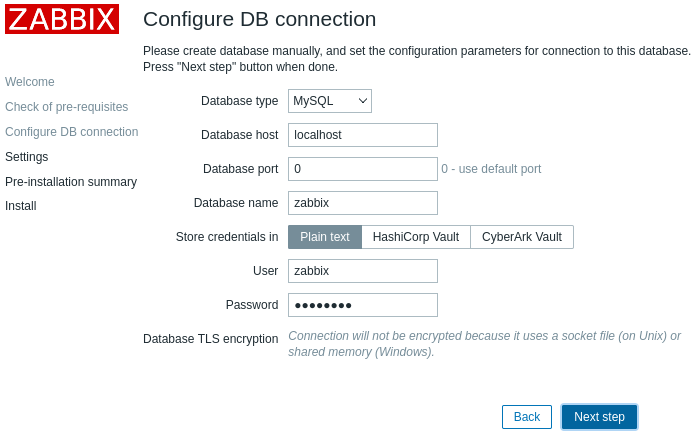This screenshot has height=436, width=693.
Task: Click into the User field
Action: click(x=363, y=271)
